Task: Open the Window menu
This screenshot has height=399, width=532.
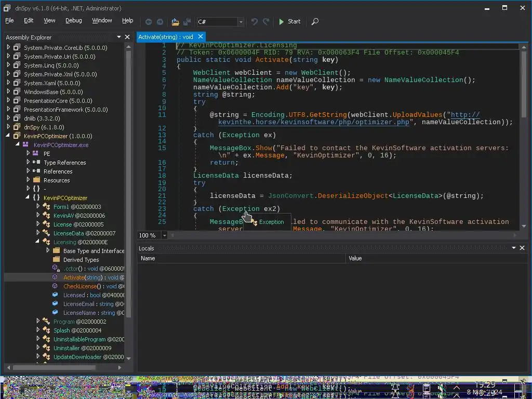Action: tap(102, 21)
